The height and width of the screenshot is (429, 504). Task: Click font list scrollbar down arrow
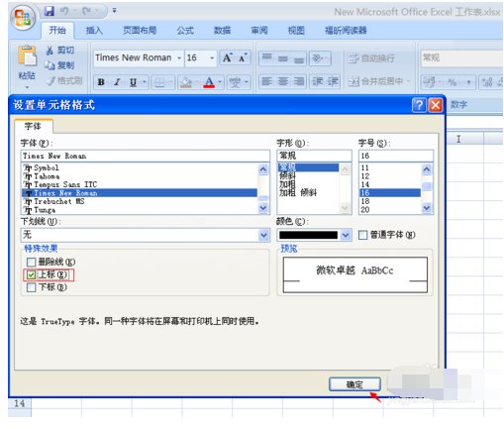coord(263,208)
